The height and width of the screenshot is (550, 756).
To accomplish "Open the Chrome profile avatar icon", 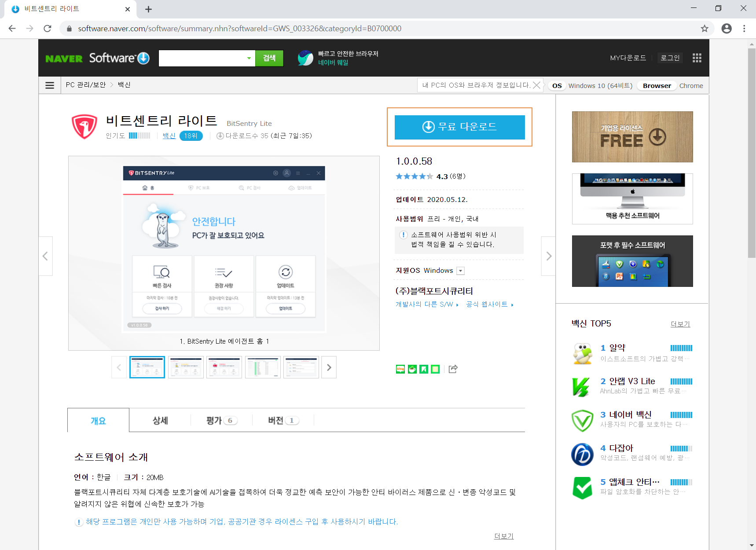I will pos(727,29).
